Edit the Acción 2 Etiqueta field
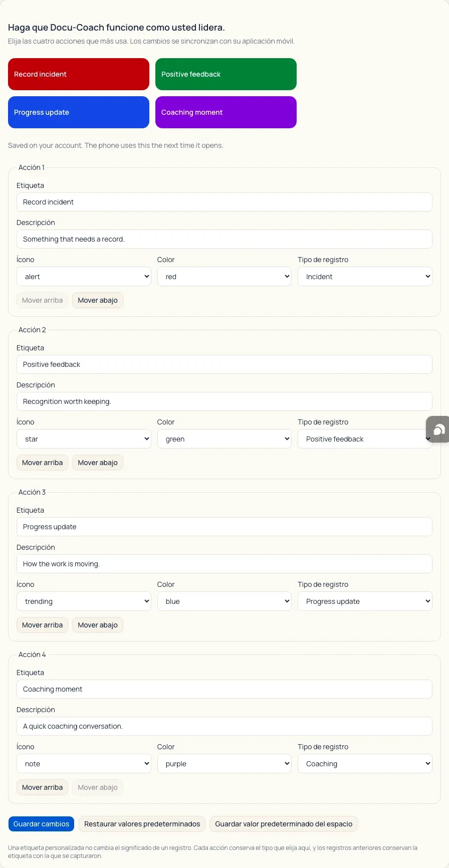The width and height of the screenshot is (449, 868). [224, 364]
